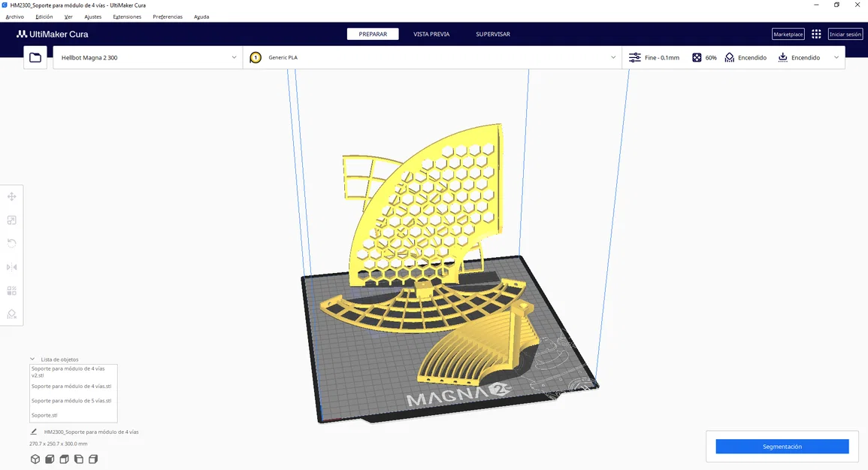
Task: Click the Marketplace button
Action: coord(788,35)
